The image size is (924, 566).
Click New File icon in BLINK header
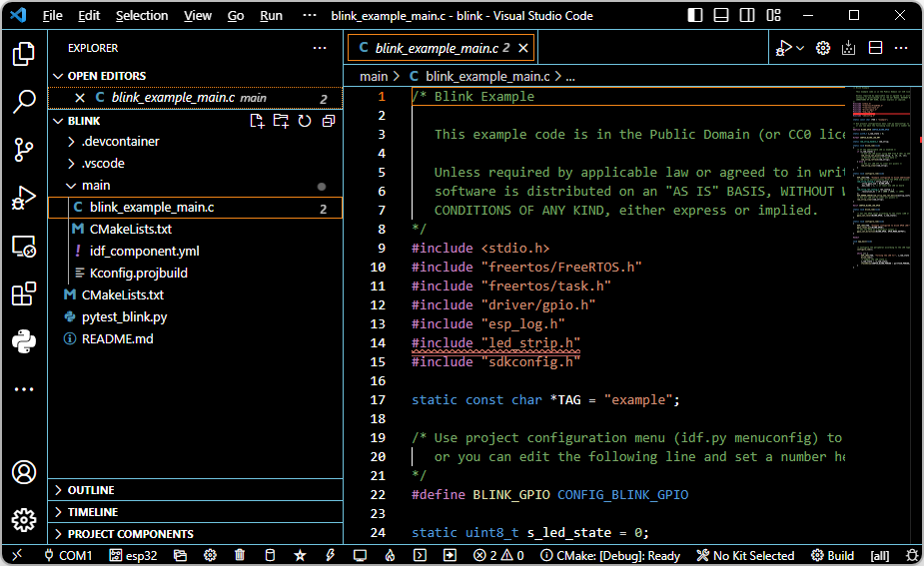257,121
